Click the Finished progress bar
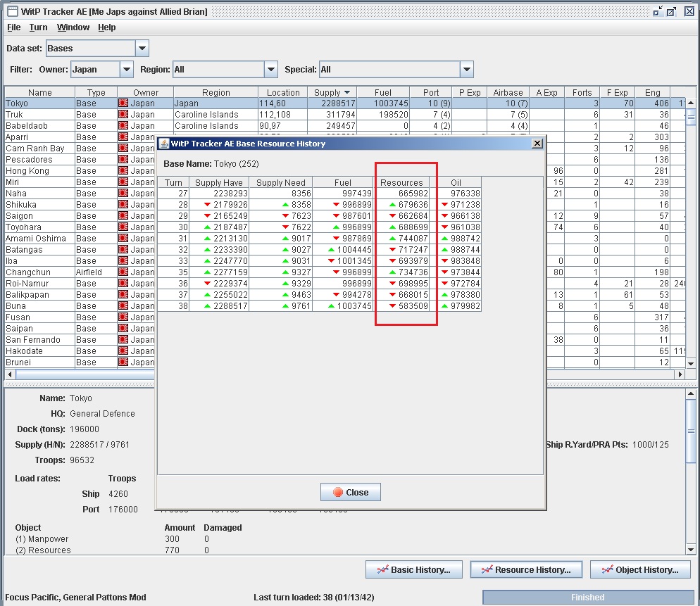 [x=588, y=597]
